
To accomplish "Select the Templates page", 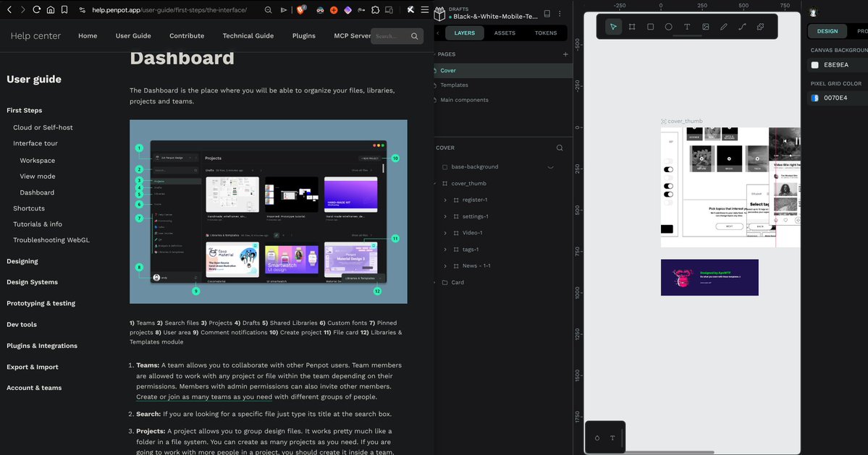I will coord(454,85).
